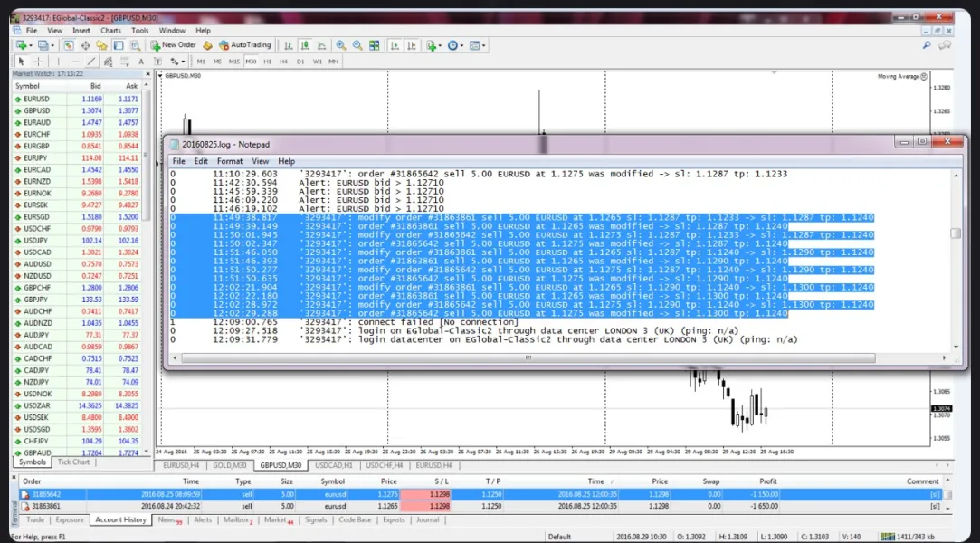Select the Crosshair tool
Screen dimensions: 980x543
tap(38, 62)
